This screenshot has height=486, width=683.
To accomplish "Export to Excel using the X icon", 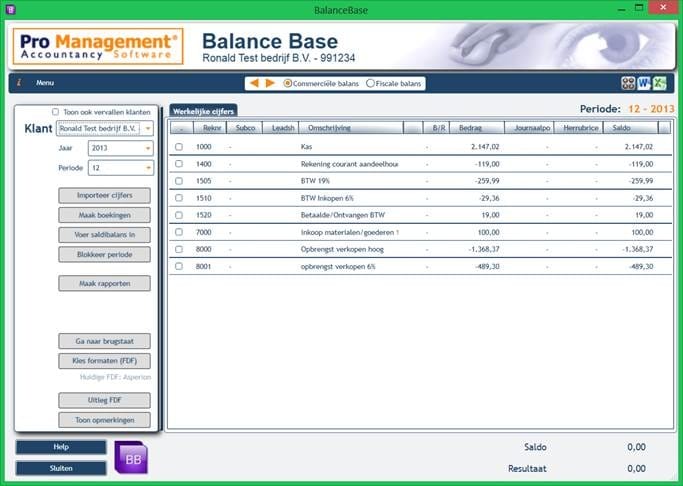I will coord(659,83).
